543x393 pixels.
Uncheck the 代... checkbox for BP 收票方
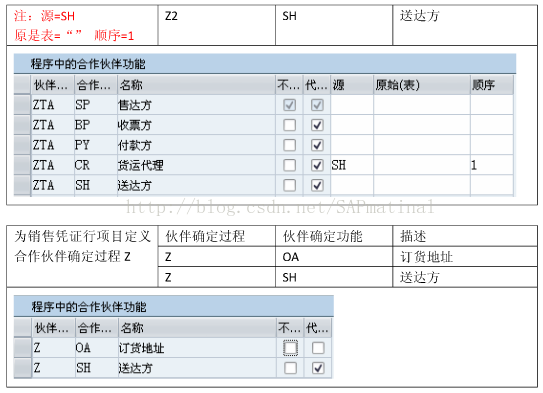click(x=317, y=125)
